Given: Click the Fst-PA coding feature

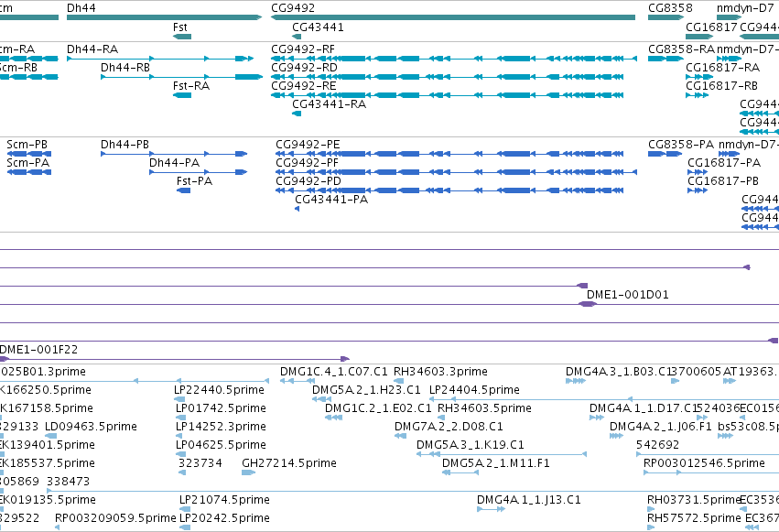Looking at the screenshot, I should [183, 190].
